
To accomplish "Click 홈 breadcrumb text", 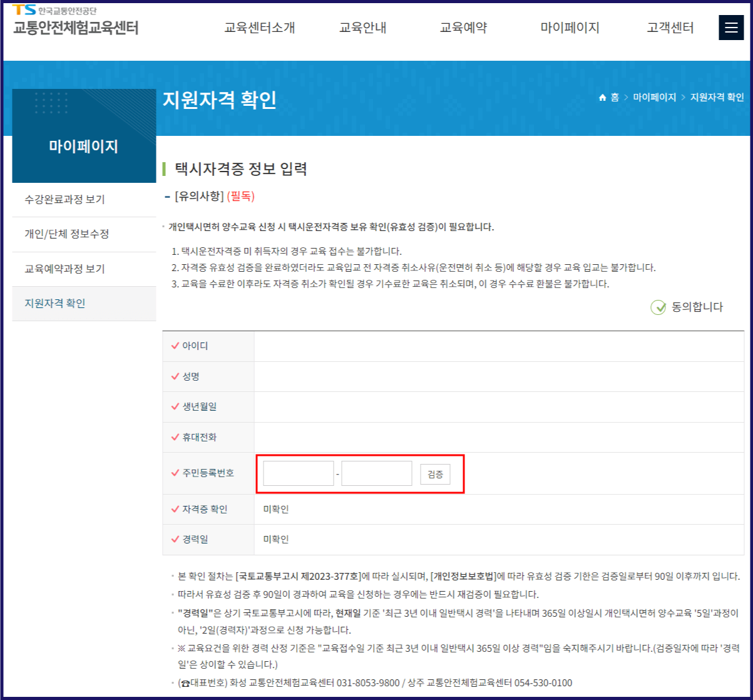I will [x=615, y=98].
